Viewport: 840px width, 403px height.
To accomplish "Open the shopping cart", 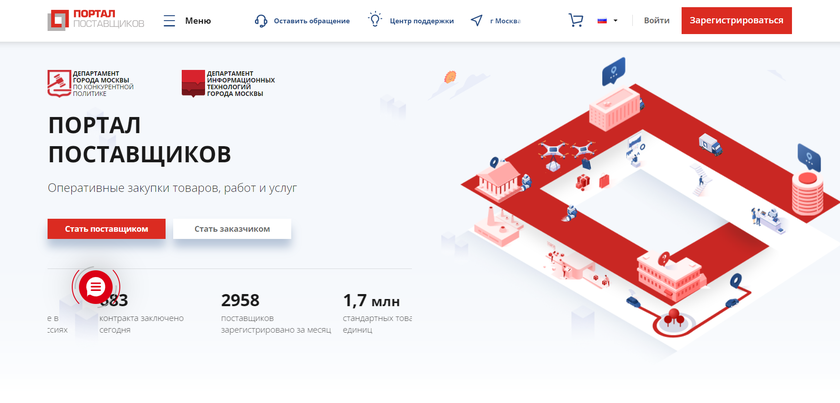I will coord(575,20).
